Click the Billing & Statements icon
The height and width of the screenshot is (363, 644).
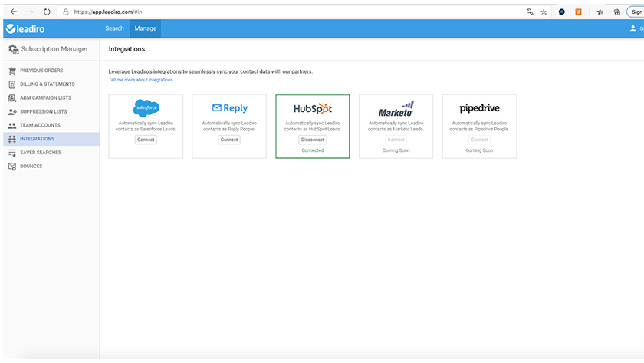tap(12, 84)
